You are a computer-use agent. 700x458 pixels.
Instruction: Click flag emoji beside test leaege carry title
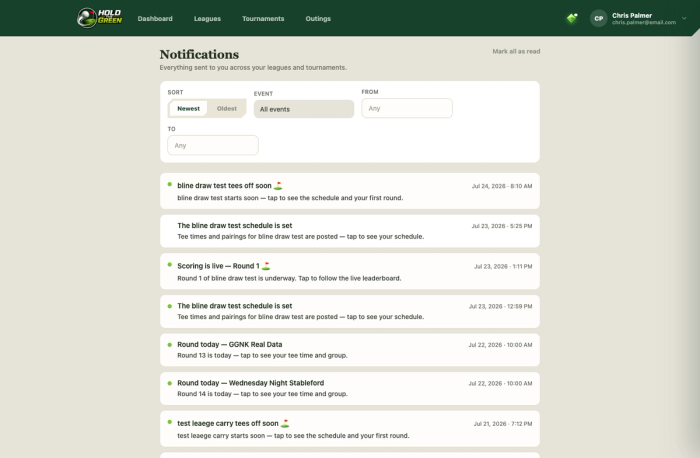point(285,423)
